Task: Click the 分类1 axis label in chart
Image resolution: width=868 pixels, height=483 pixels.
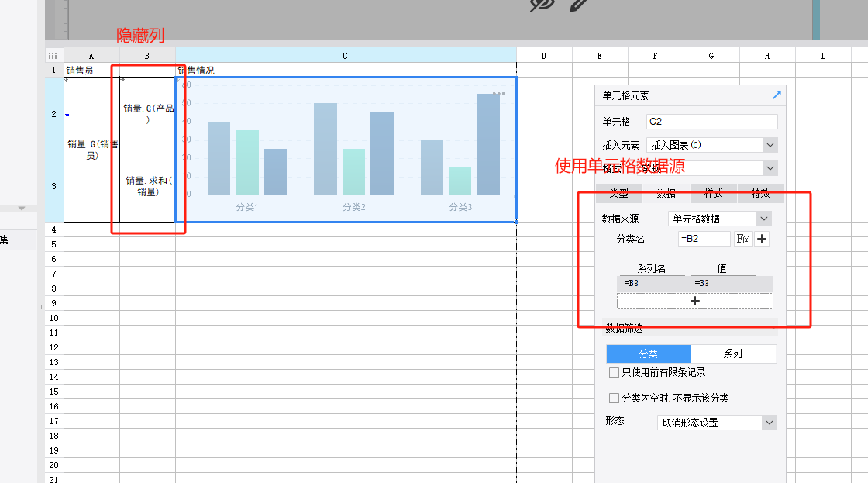Action: [x=247, y=207]
